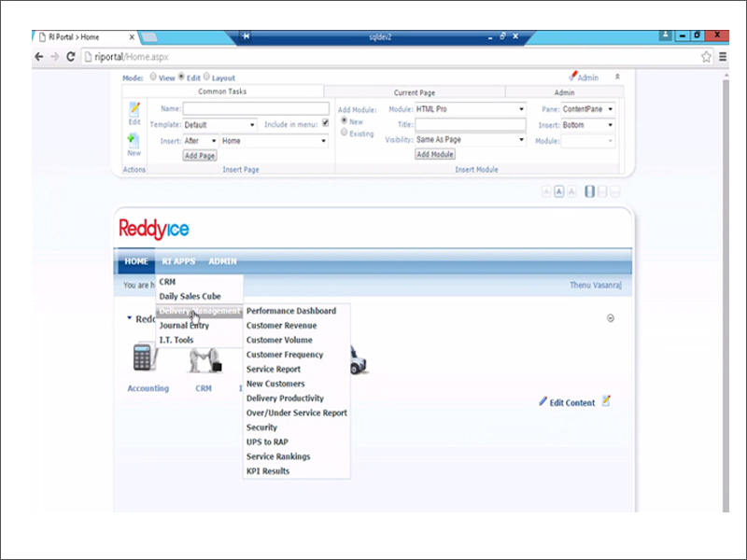Expand the Module dropdown showing HTML Pro

point(471,109)
